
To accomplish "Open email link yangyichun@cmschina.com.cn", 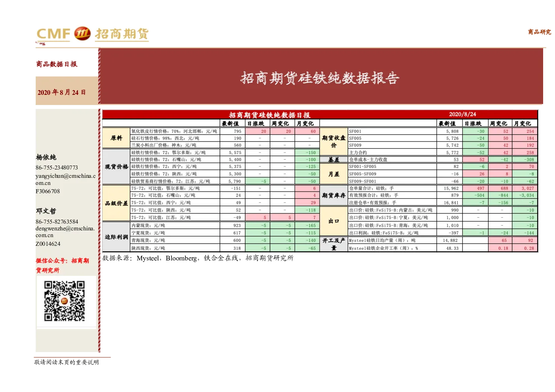I will [x=66, y=179].
